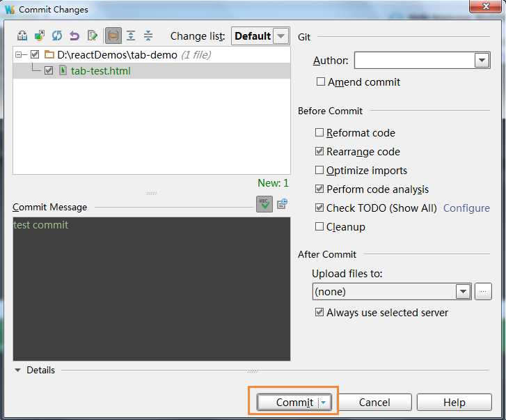Close the Commit Changes dialog
Image resolution: width=506 pixels, height=420 pixels.
pos(485,6)
